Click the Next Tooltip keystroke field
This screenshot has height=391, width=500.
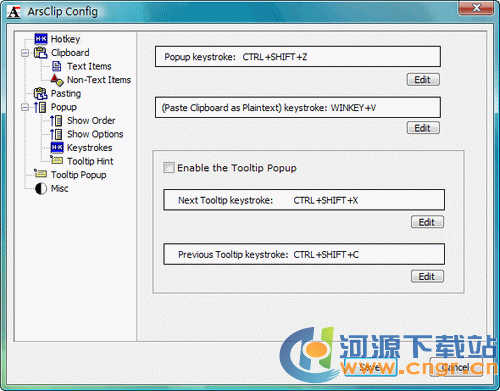point(304,200)
